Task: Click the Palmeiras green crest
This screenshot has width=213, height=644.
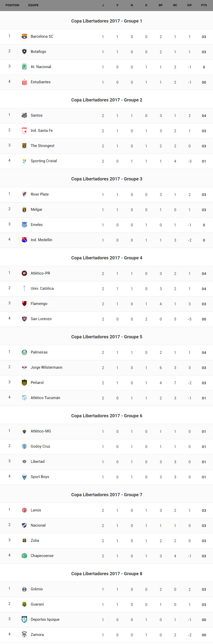Action: pyautogui.click(x=24, y=352)
